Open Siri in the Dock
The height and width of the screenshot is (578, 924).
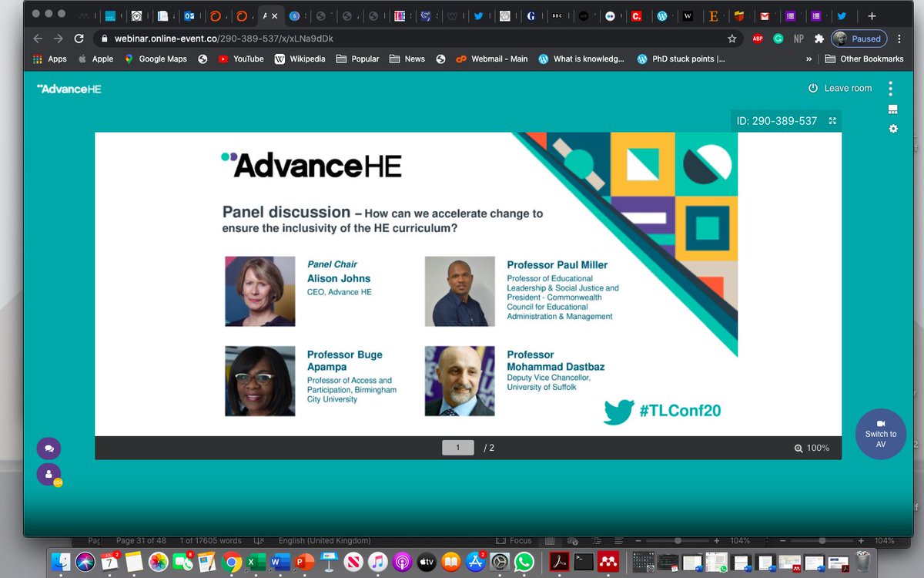(85, 562)
